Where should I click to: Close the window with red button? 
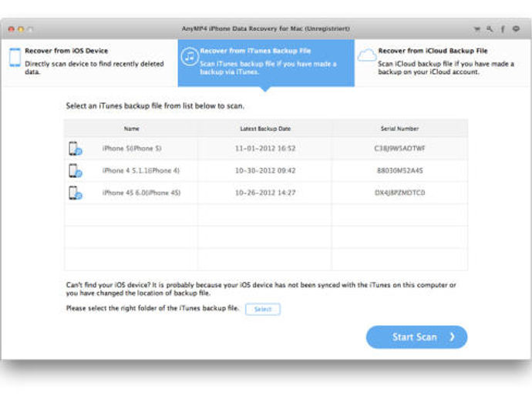coord(12,29)
